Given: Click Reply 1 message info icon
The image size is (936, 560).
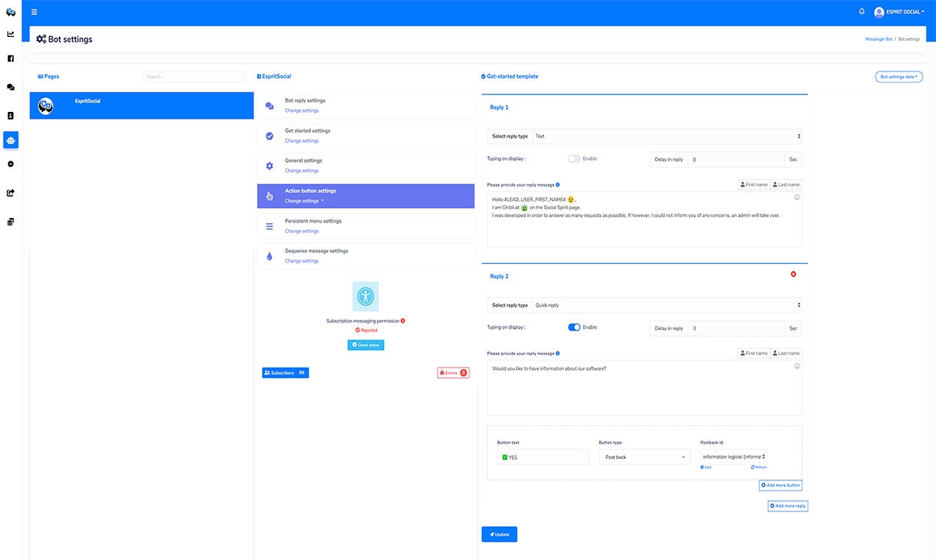Looking at the screenshot, I should (x=557, y=184).
